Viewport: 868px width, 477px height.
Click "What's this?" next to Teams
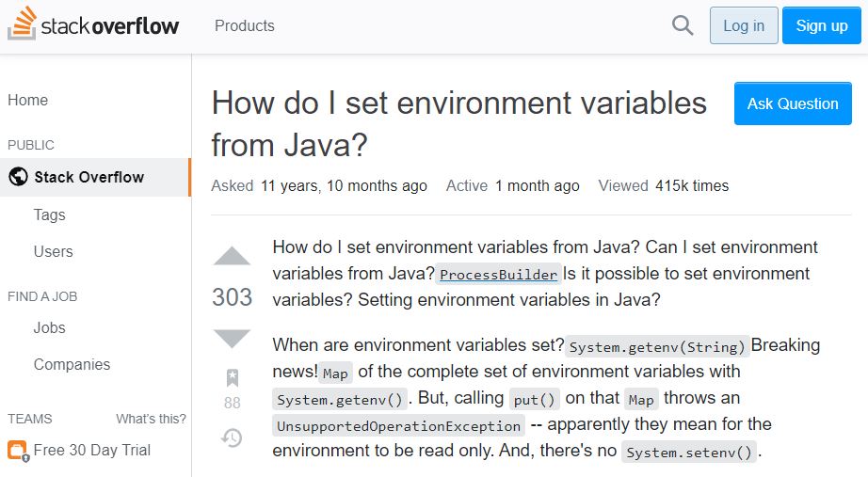151,419
